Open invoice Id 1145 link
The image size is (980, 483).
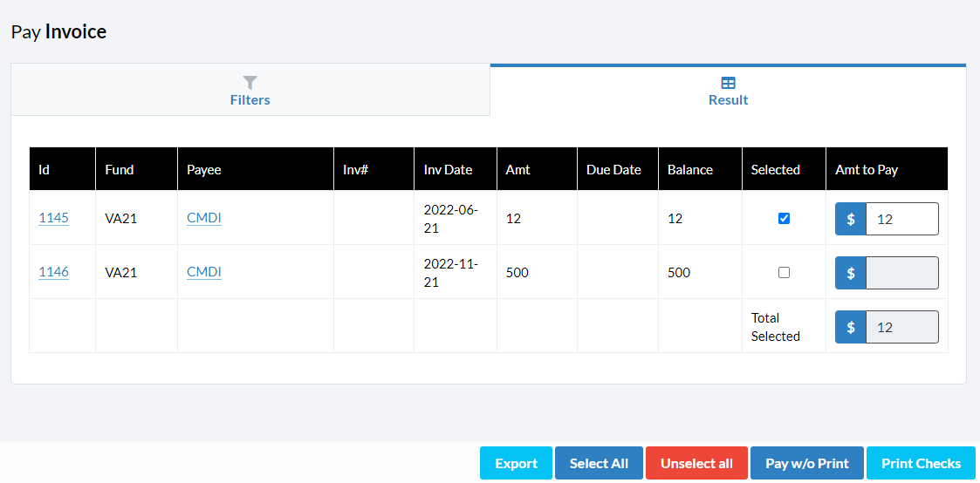click(x=54, y=219)
